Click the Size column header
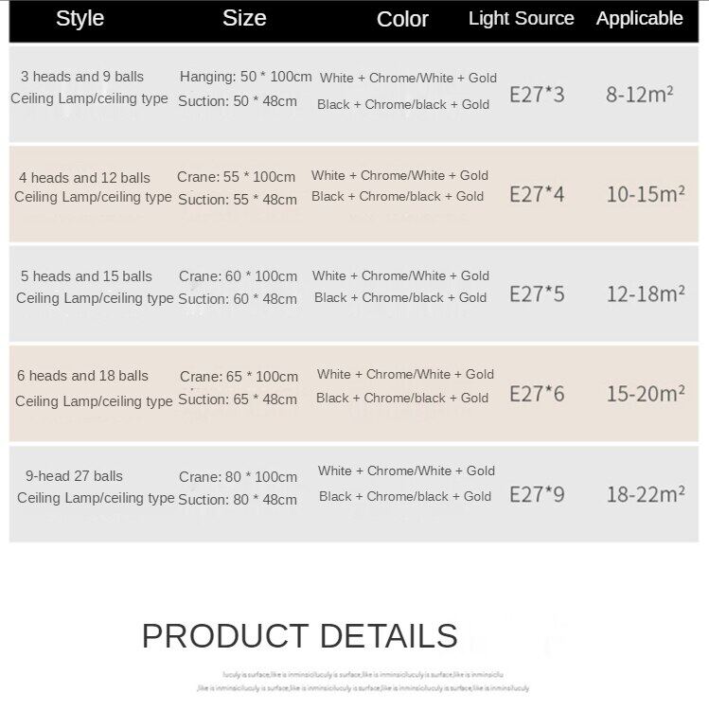 pos(244,18)
